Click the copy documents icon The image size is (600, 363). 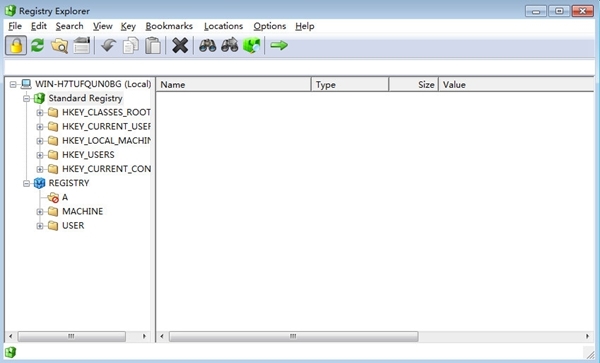pyautogui.click(x=131, y=46)
